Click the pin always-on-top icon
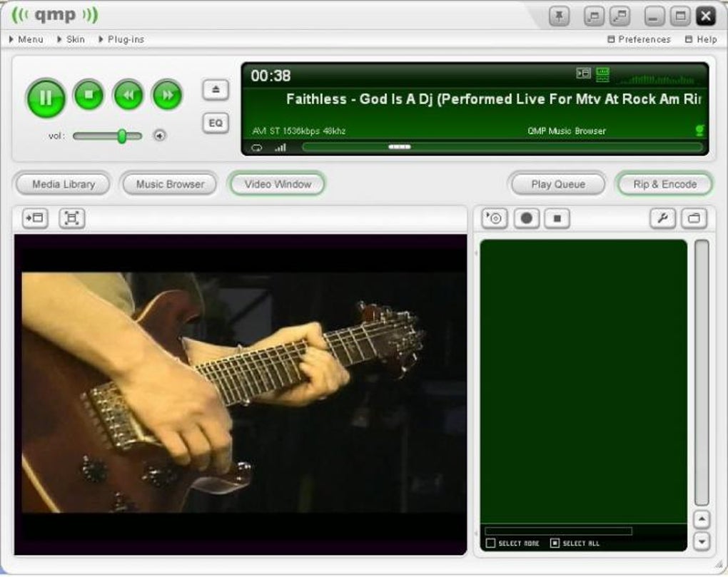 pos(559,16)
